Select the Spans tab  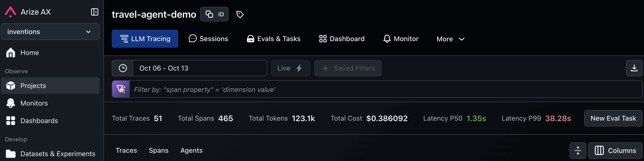click(158, 150)
